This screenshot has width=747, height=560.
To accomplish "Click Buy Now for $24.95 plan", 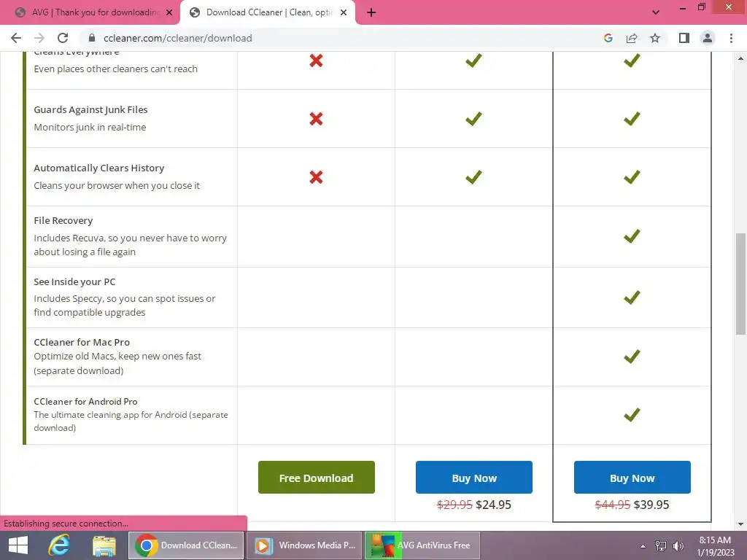I will coord(474,477).
